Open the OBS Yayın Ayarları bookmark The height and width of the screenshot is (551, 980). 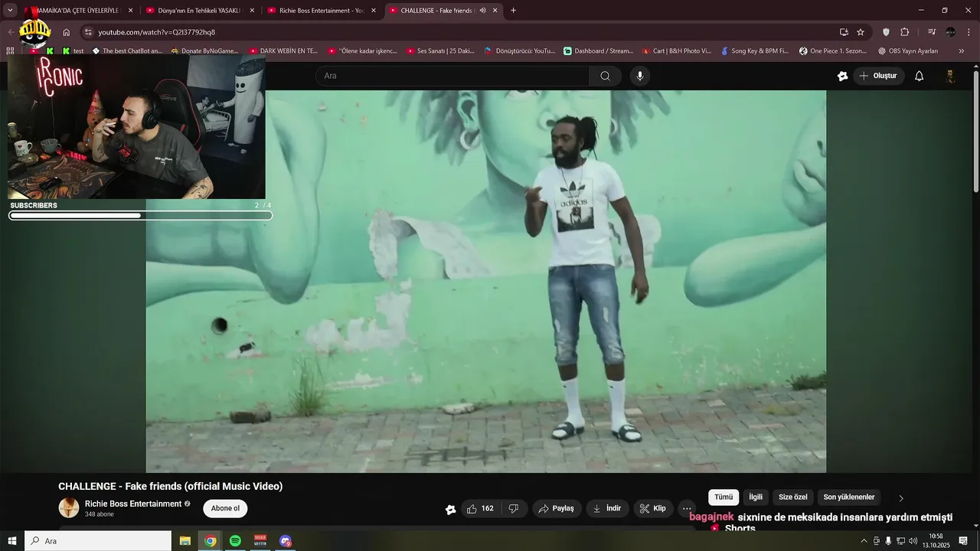908,51
